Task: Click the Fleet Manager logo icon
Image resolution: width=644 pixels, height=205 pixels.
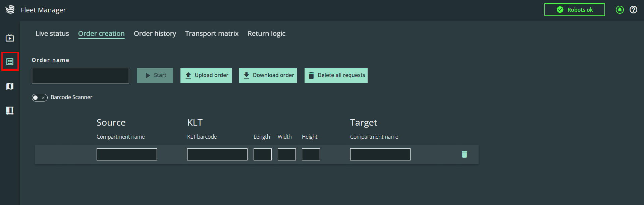Action: click(10, 10)
